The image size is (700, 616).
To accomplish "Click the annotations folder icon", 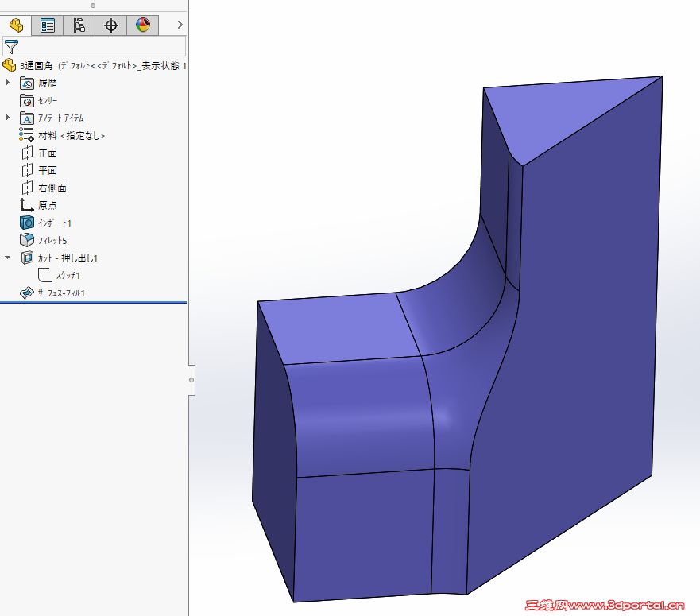I will tap(27, 118).
